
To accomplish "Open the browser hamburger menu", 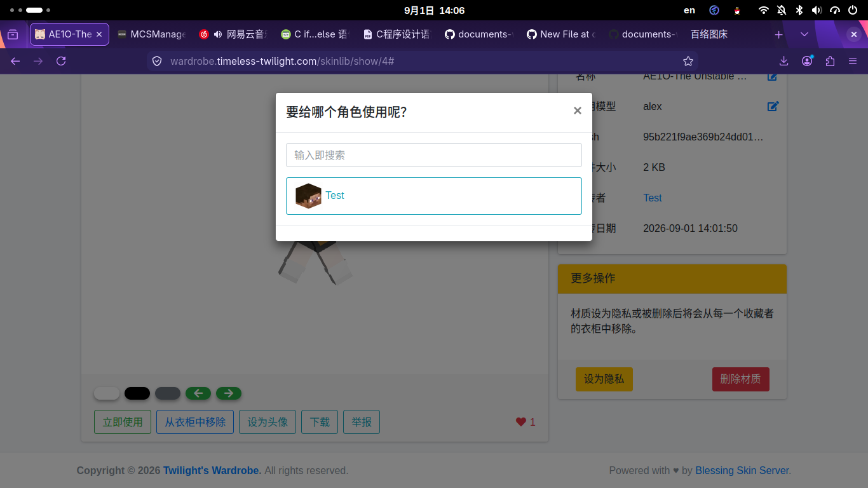I will click(853, 61).
